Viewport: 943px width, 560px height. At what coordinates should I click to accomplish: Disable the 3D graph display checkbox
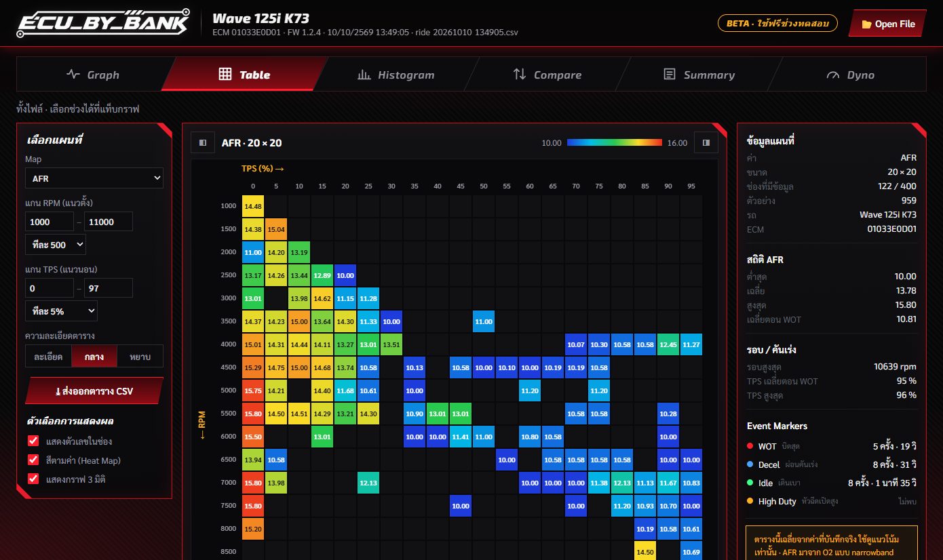coord(33,479)
